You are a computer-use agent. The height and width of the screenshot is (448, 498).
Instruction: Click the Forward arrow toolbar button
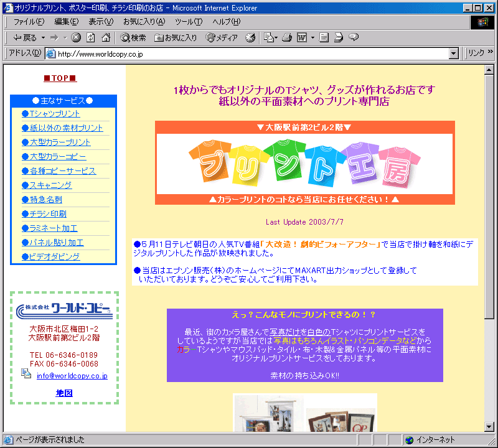pos(54,38)
